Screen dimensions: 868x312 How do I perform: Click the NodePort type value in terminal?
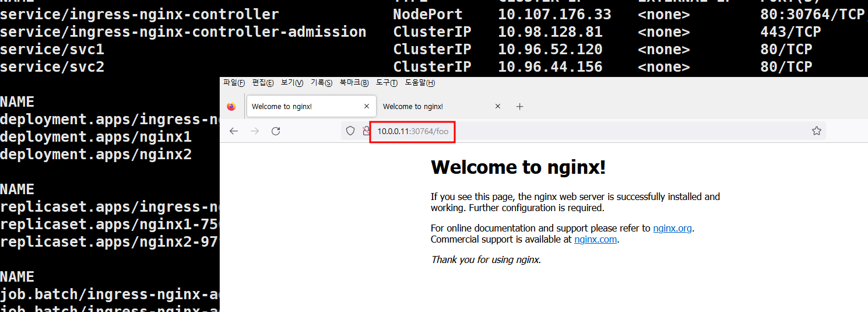point(428,15)
